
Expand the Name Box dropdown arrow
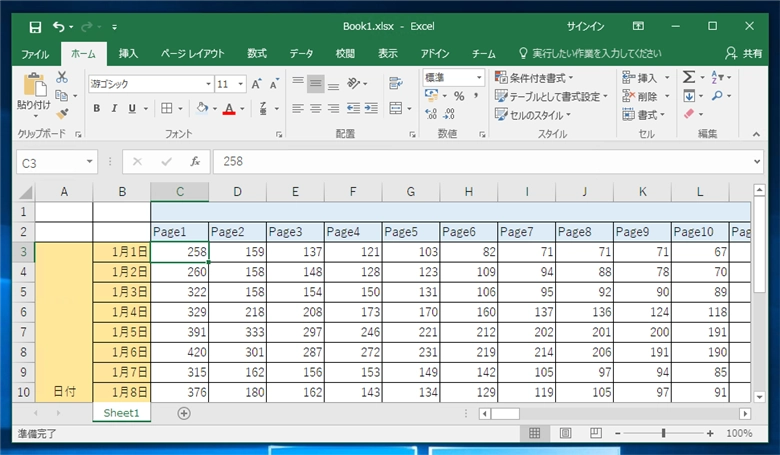(90, 162)
